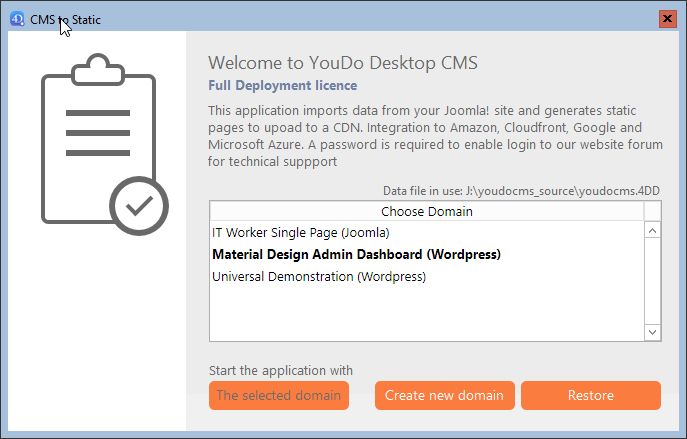Choose Universal Demonstration (Wordpress) domain
Image resolution: width=687 pixels, height=439 pixels.
[x=319, y=276]
